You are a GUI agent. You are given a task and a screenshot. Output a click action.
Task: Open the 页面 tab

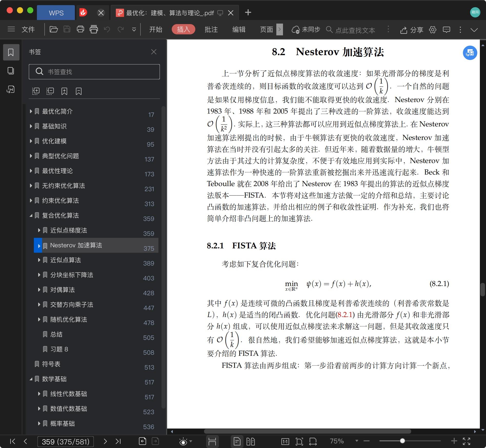click(x=266, y=29)
